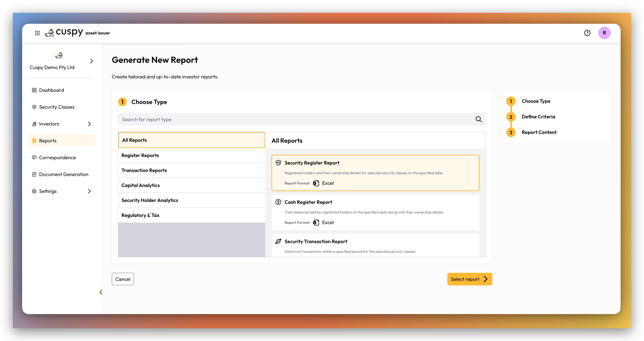Click the Generate New Report heading
This screenshot has height=341, width=644.
(x=155, y=60)
